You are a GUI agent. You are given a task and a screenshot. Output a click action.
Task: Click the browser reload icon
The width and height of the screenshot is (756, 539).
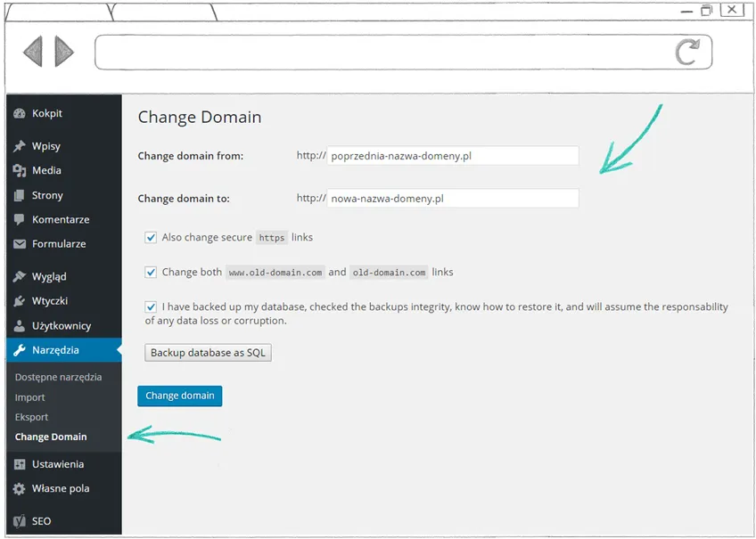686,52
